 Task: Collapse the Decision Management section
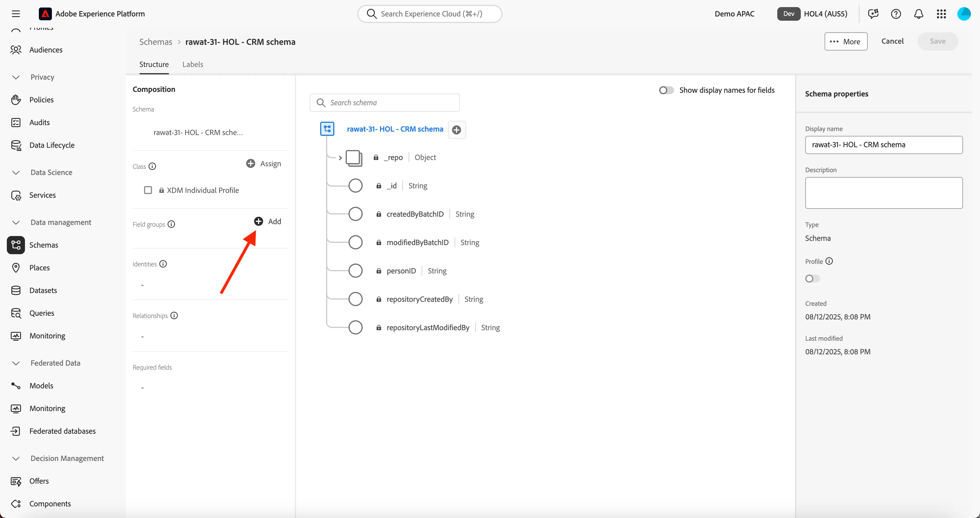16,458
